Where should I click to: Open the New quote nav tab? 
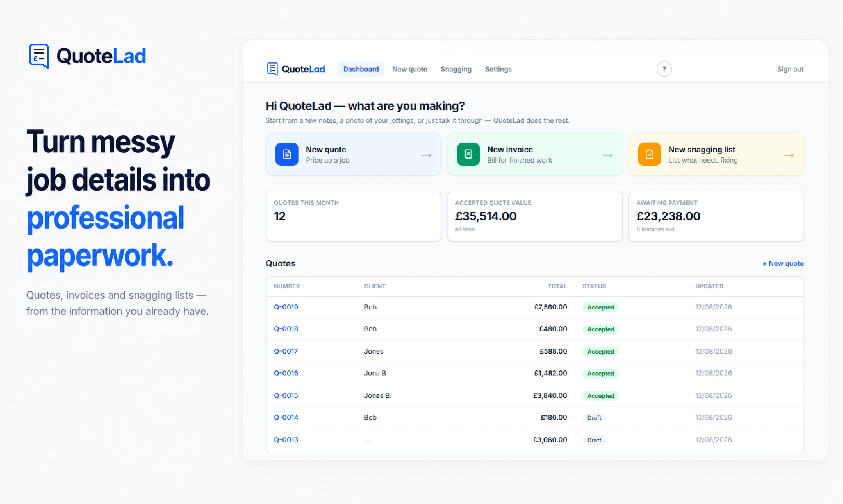tap(410, 69)
